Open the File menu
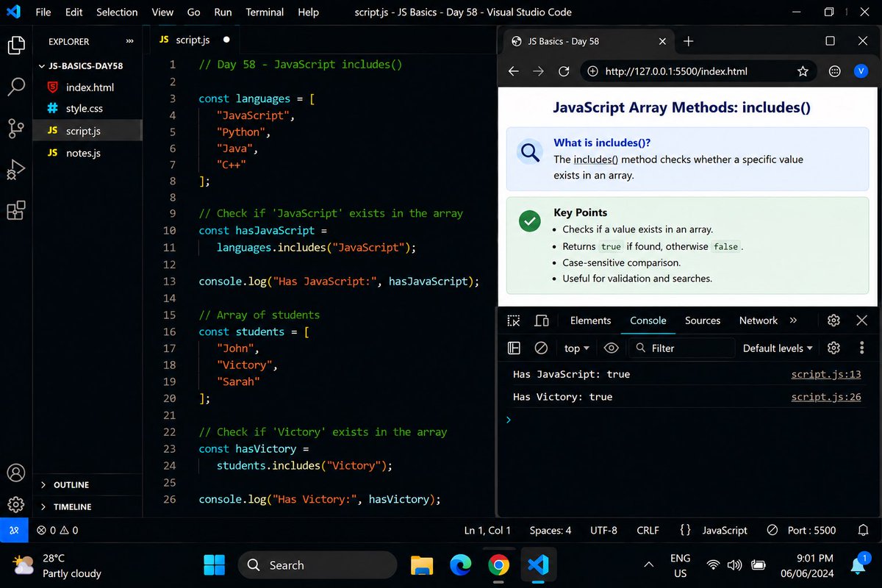Image resolution: width=882 pixels, height=588 pixels. pyautogui.click(x=43, y=12)
